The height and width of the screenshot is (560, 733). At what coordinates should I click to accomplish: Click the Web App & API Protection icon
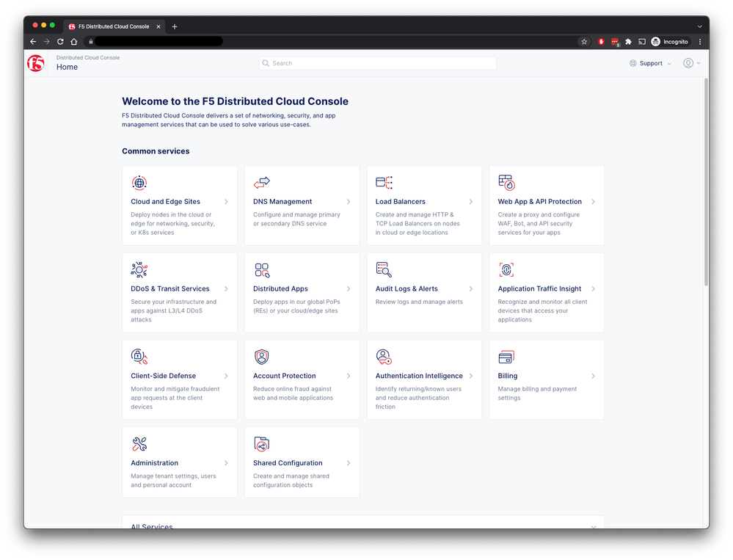(x=506, y=183)
